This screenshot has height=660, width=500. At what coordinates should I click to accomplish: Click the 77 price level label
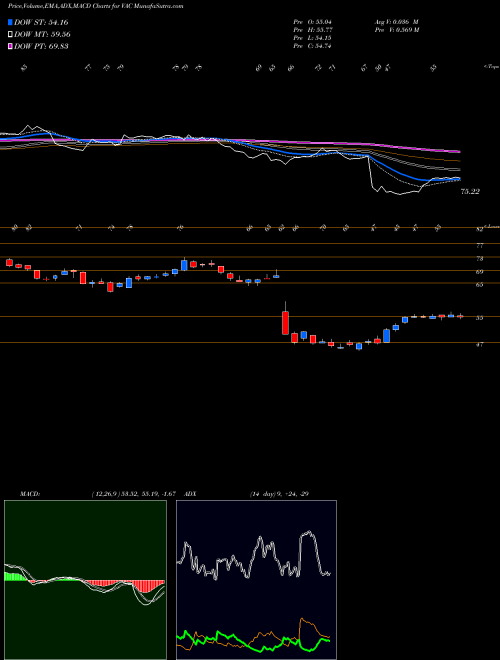click(479, 245)
